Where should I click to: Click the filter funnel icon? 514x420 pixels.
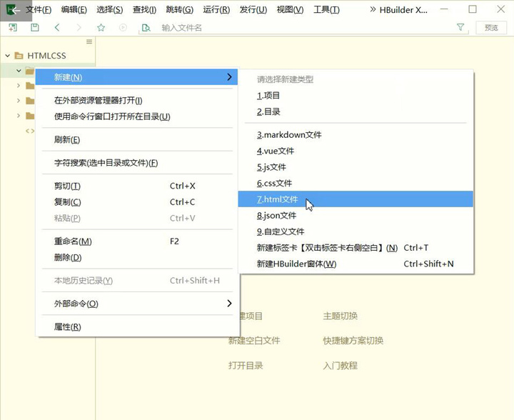(x=460, y=27)
